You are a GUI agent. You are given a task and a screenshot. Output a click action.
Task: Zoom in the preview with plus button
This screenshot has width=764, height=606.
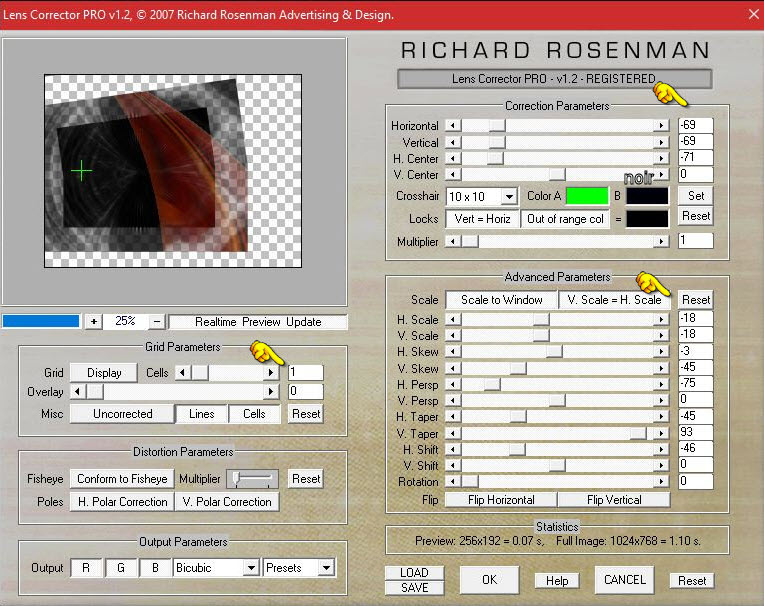(x=94, y=322)
